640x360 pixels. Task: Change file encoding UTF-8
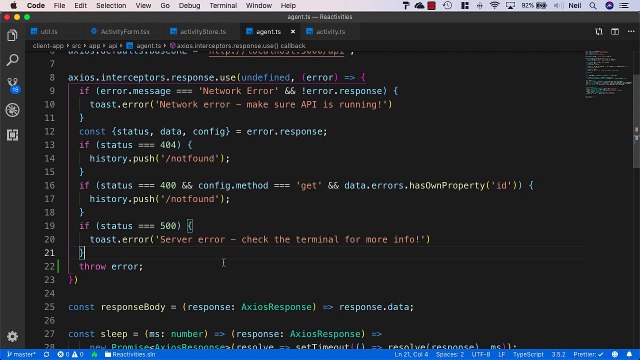click(481, 354)
